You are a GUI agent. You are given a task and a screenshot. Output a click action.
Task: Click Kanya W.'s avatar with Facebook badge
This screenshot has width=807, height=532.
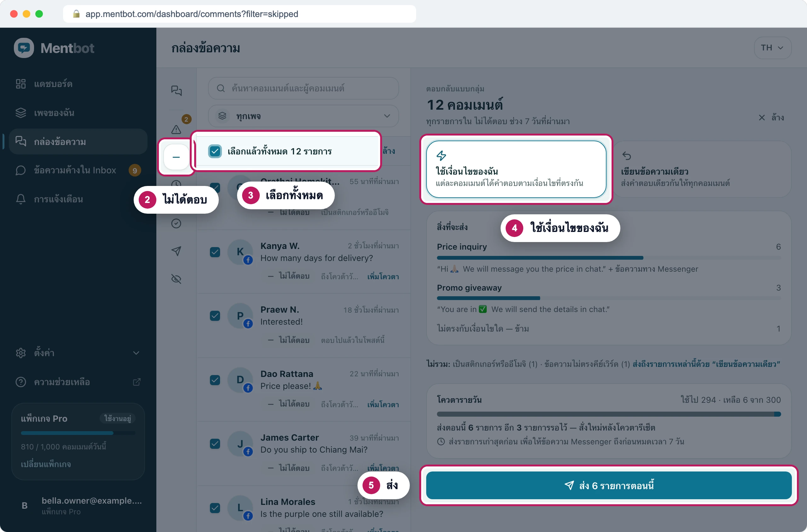coord(240,252)
